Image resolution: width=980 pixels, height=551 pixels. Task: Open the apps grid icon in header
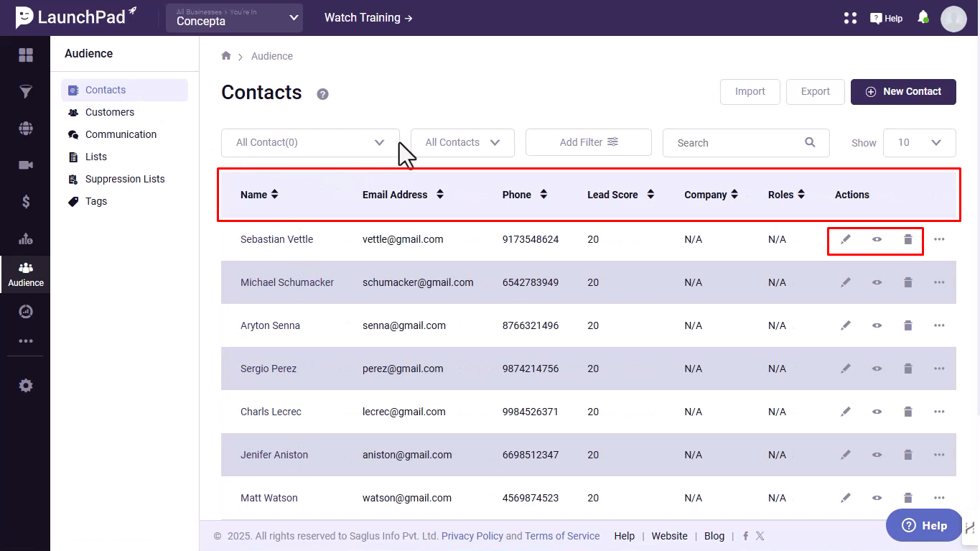pyautogui.click(x=850, y=18)
